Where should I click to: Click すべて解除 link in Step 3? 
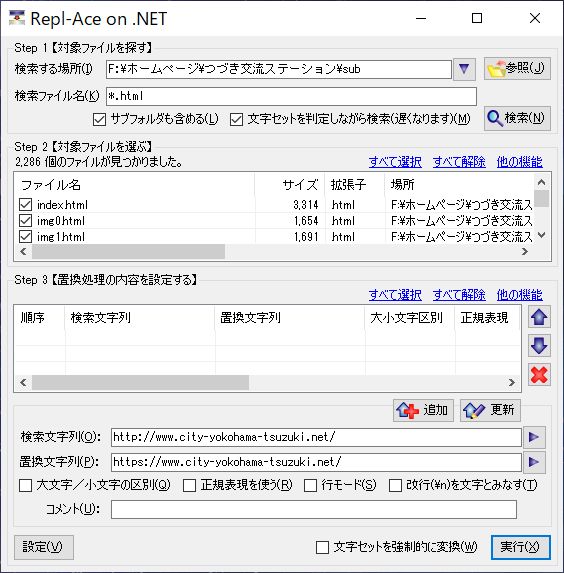[x=459, y=295]
